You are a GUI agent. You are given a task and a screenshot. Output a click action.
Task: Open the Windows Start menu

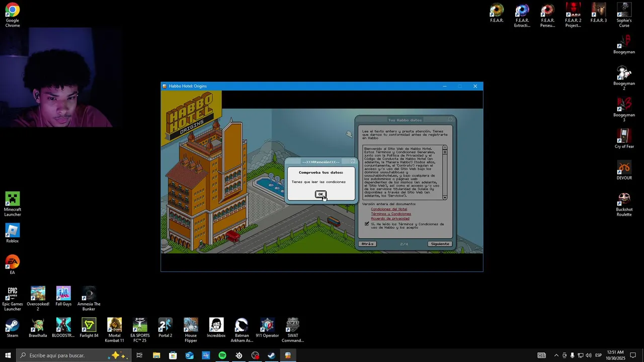pos(8,355)
